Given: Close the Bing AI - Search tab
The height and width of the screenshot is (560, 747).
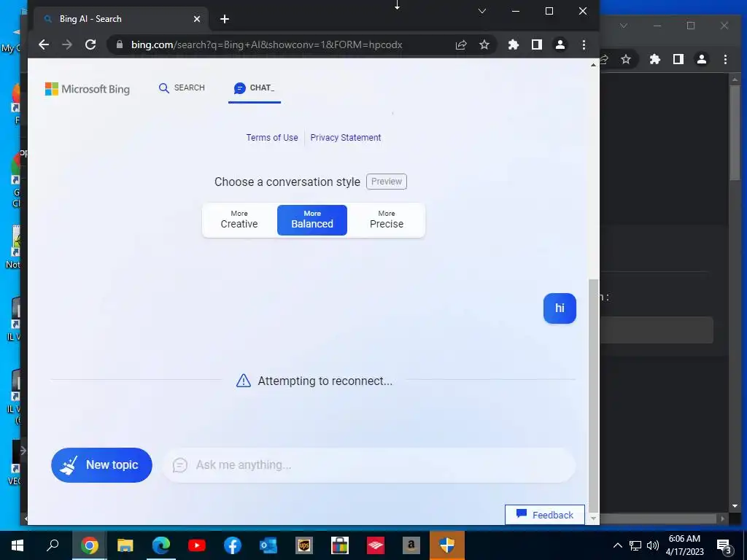Looking at the screenshot, I should coord(197,19).
